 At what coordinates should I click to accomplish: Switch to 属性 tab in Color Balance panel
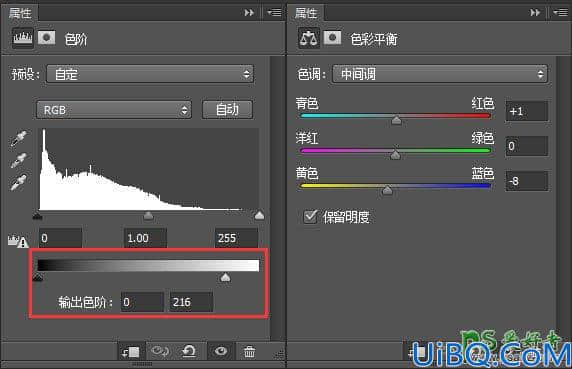click(306, 13)
